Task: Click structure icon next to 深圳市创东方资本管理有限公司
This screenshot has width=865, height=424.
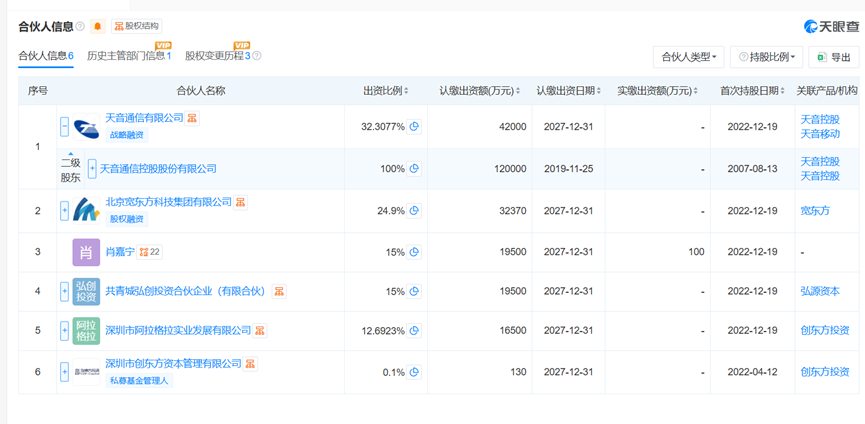Action: (x=250, y=363)
